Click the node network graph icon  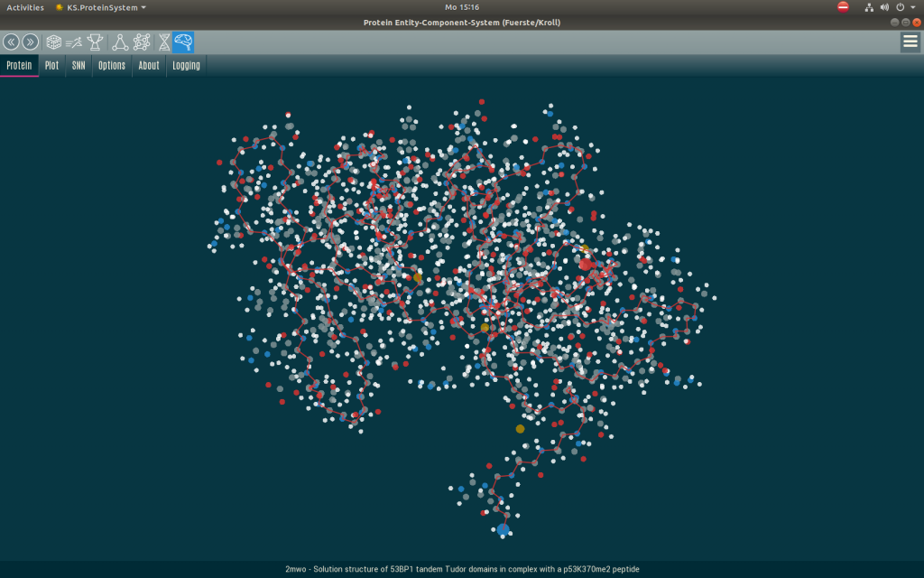[x=142, y=42]
